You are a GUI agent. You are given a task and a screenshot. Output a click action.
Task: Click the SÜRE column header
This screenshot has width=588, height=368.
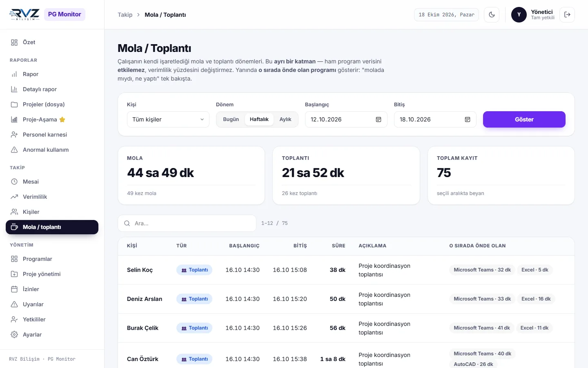point(339,246)
